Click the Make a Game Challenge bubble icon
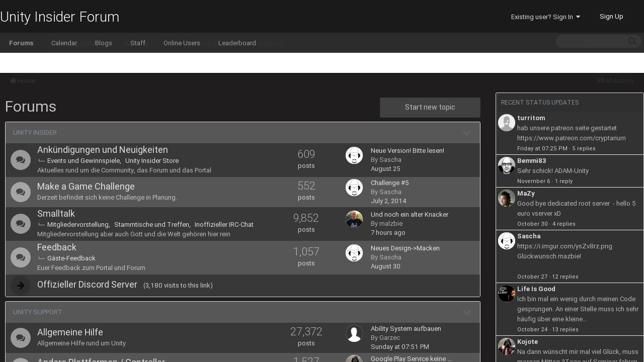Viewport: 644px width, 362px height. coord(21,192)
